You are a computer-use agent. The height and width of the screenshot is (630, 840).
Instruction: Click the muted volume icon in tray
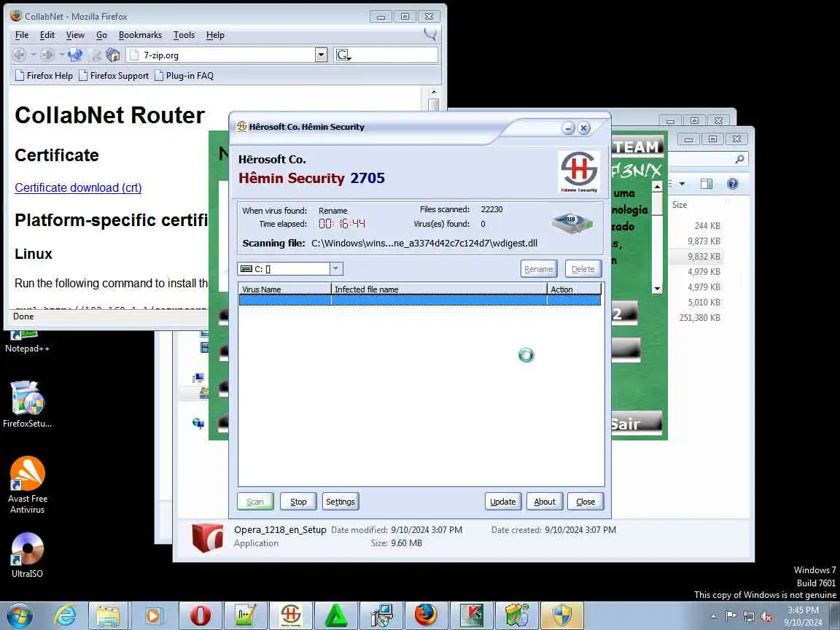[766, 616]
